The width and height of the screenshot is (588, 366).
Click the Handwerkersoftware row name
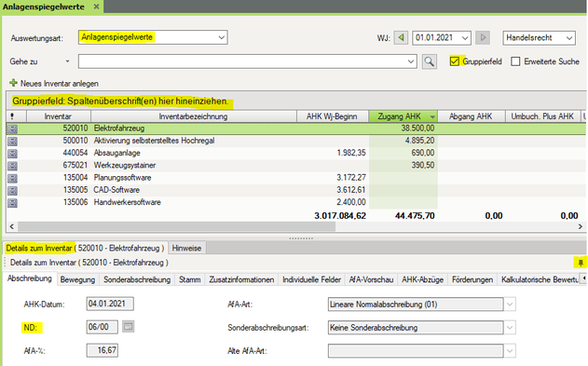pyautogui.click(x=127, y=202)
